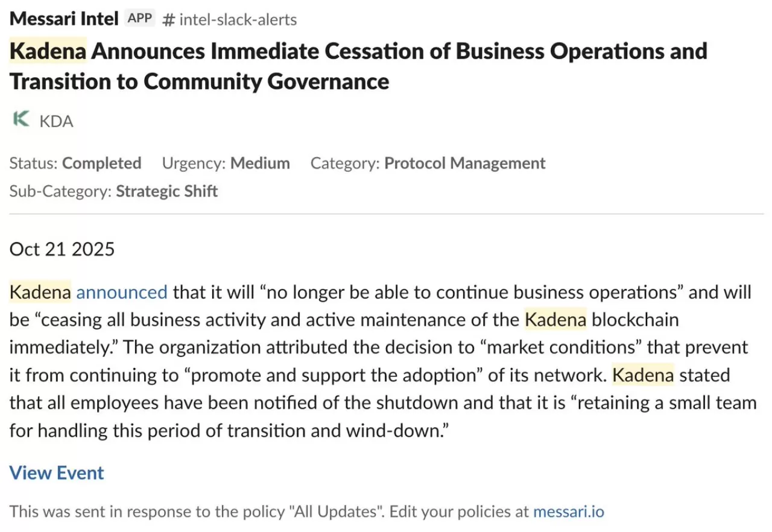This screenshot has width=772, height=532.
Task: Click the Oct 21 2025 date
Action: click(62, 249)
